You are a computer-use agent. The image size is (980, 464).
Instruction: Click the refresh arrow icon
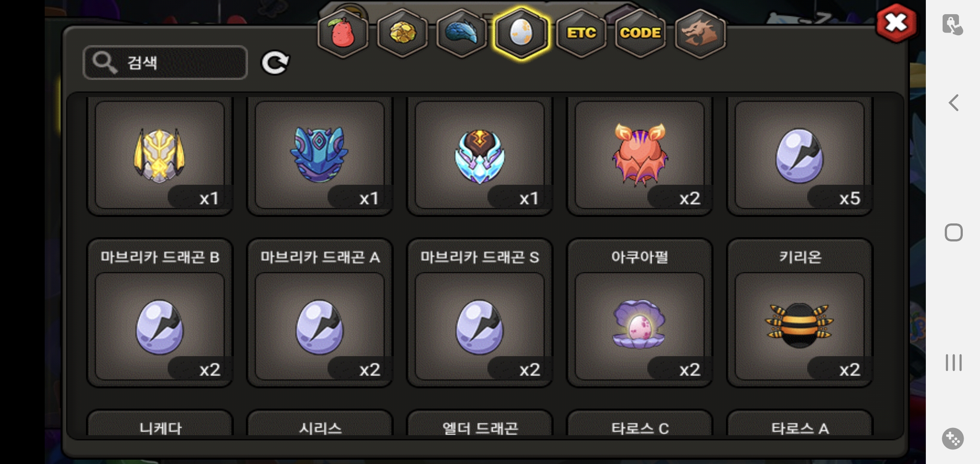point(275,63)
